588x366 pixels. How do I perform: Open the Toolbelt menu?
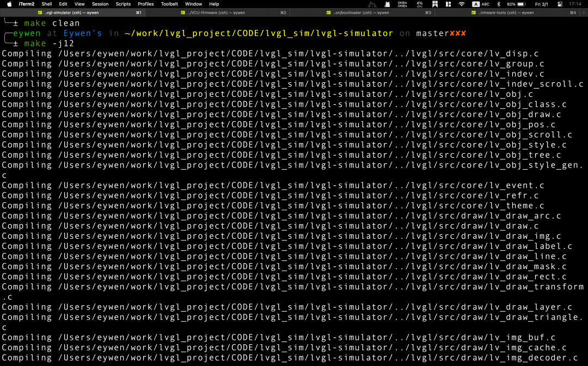click(169, 4)
